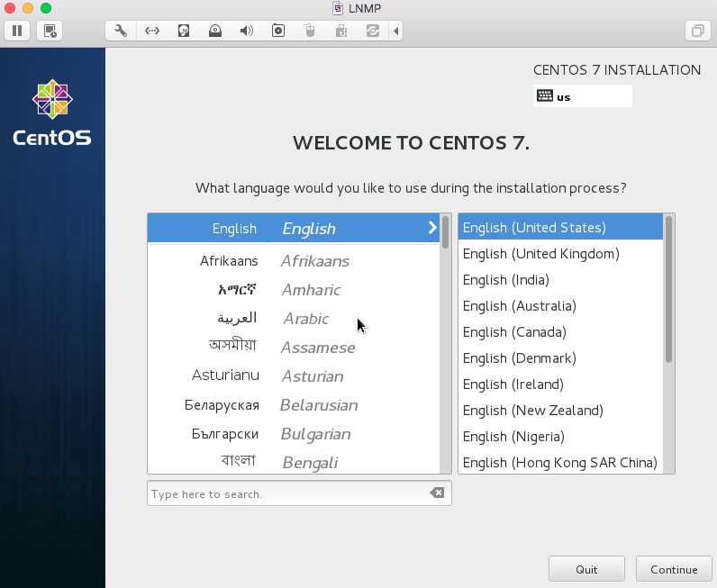
Task: Clear search with backspace icon
Action: [437, 493]
